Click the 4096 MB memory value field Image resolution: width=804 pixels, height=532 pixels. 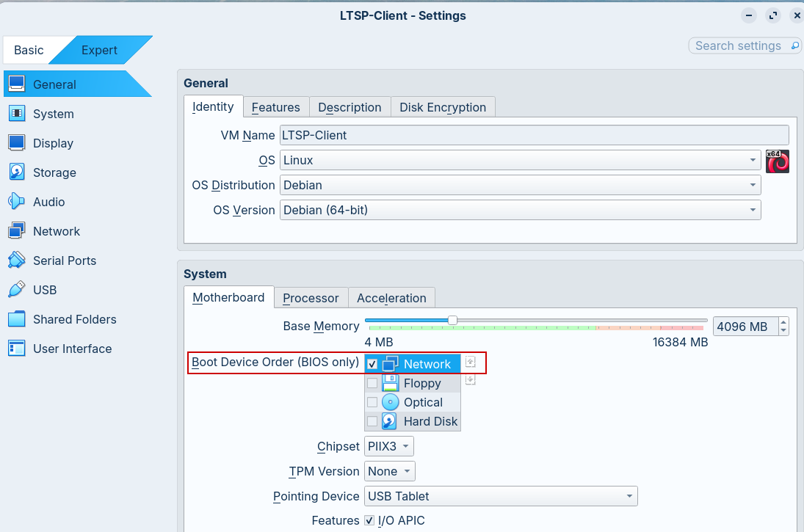pos(745,327)
